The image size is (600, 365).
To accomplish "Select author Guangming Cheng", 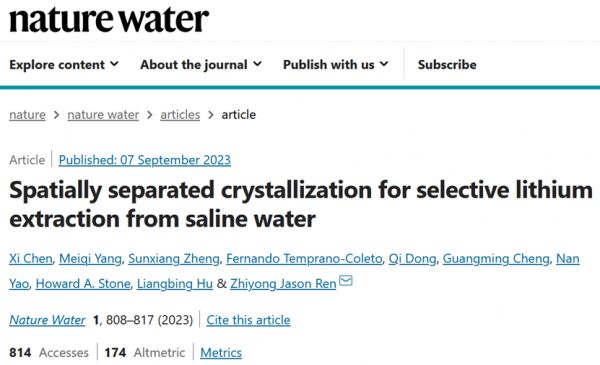I will pos(496,259).
